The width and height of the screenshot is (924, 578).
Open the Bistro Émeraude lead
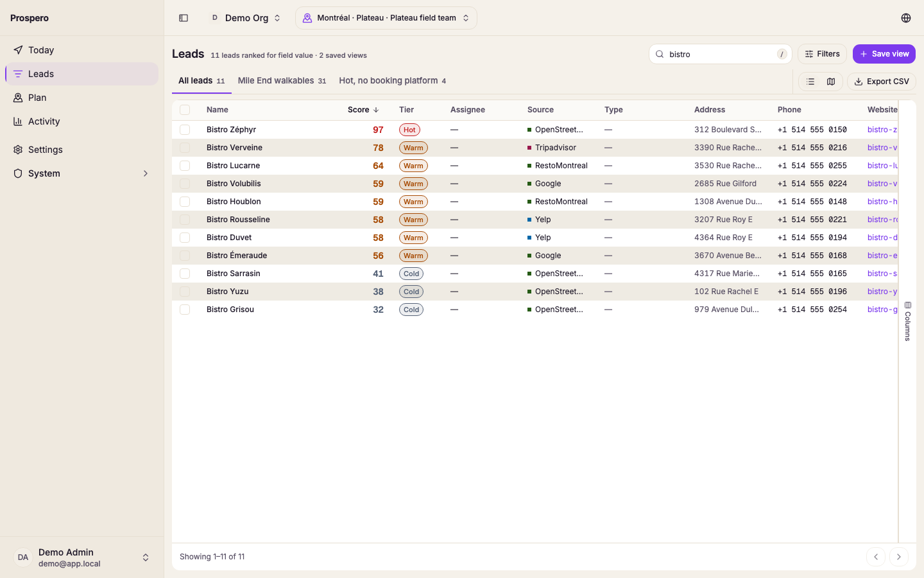pyautogui.click(x=237, y=256)
